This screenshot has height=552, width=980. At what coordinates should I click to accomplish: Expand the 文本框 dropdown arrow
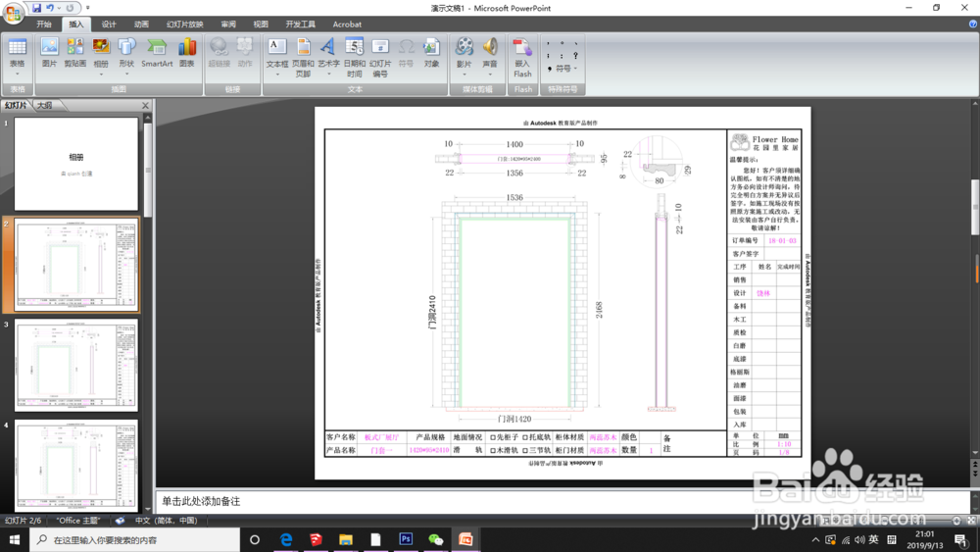point(277,75)
